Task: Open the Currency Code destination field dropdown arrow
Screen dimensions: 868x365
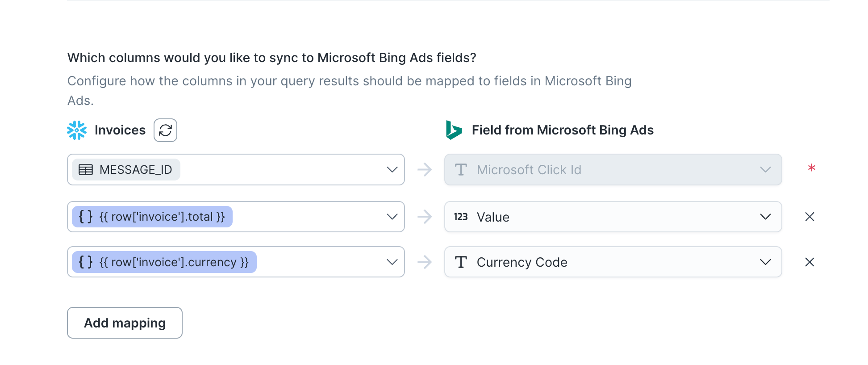Action: coord(765,262)
